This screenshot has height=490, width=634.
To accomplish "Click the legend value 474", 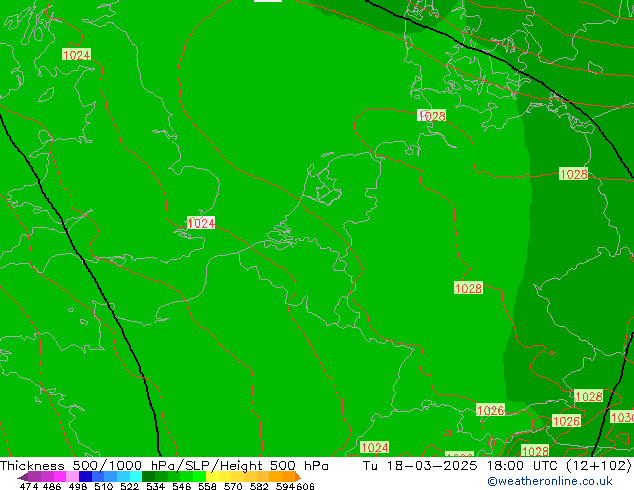I will coord(29,486).
